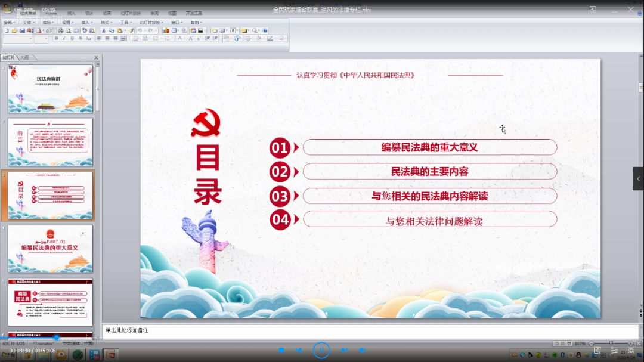The height and width of the screenshot is (362, 644).
Task: Toggle center text alignment
Action: click(107, 38)
